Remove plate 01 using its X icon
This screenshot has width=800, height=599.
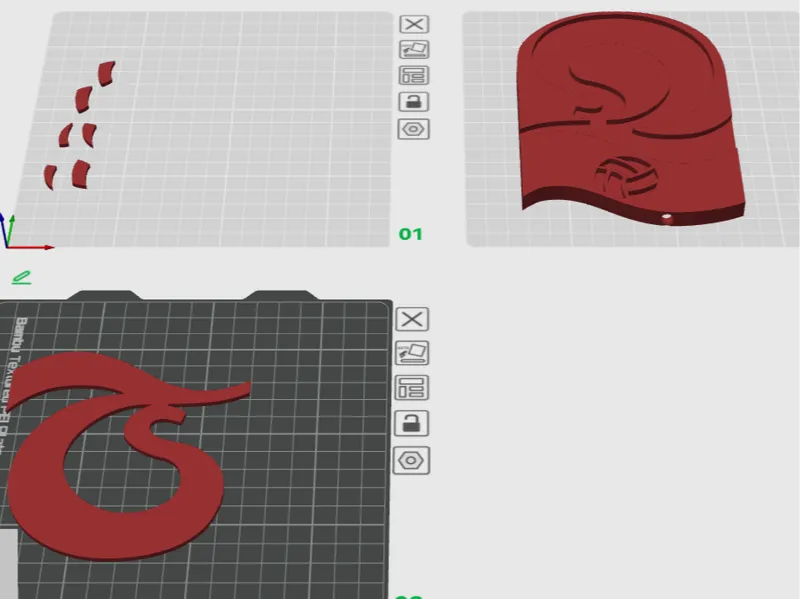pos(414,24)
